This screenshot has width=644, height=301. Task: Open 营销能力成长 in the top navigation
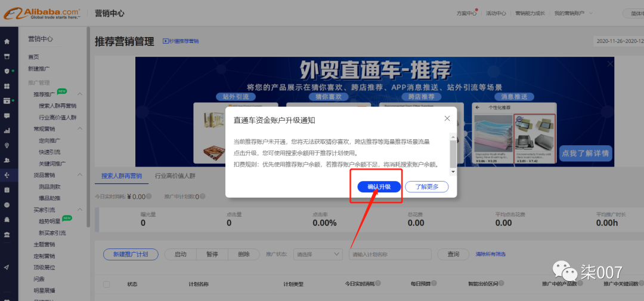(x=530, y=13)
